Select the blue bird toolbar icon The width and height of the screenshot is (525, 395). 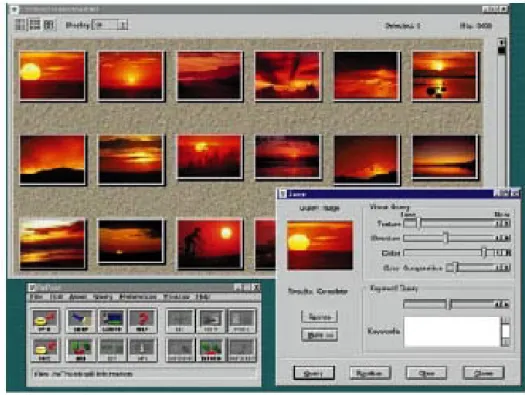click(x=80, y=321)
